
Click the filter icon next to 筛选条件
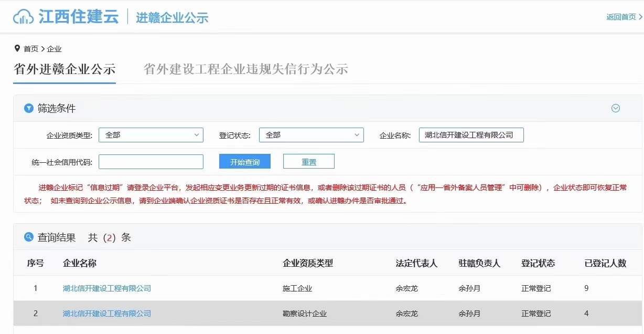click(x=29, y=108)
